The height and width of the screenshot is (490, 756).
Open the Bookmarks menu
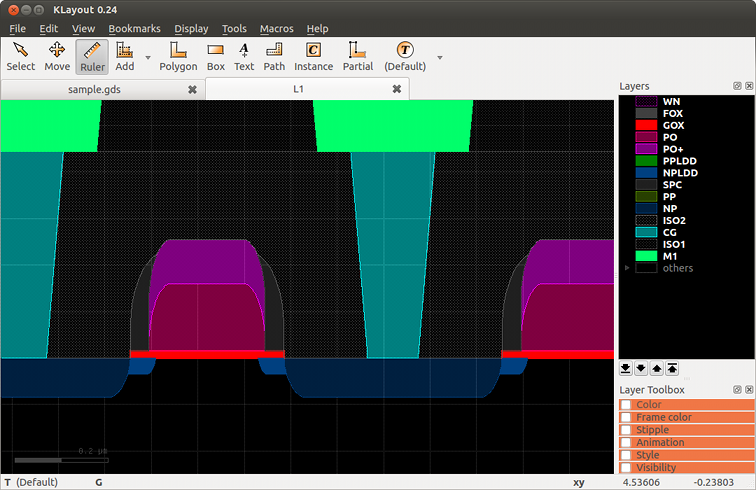pos(134,29)
